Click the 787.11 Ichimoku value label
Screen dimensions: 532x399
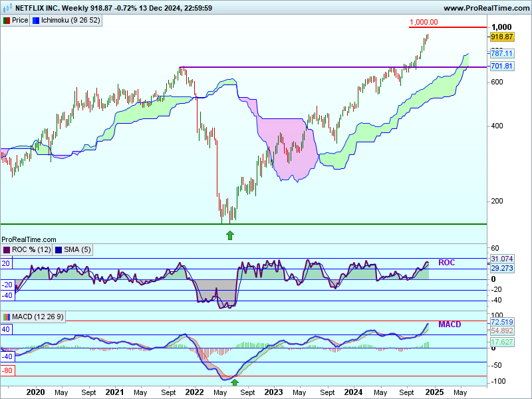pos(501,53)
